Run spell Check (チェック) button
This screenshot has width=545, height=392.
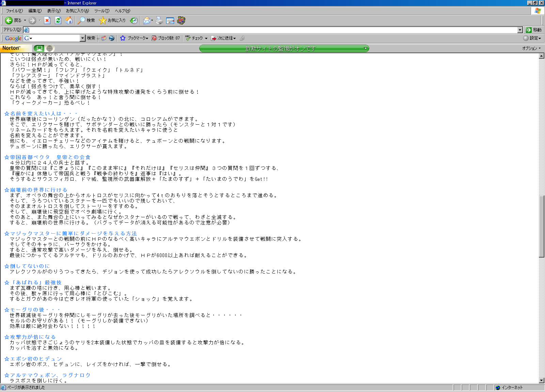194,38
